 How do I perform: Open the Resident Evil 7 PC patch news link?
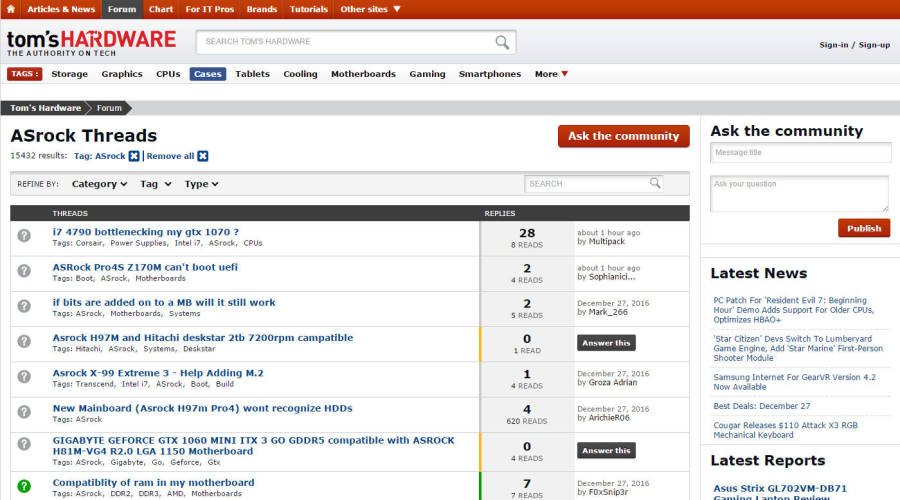pos(793,310)
